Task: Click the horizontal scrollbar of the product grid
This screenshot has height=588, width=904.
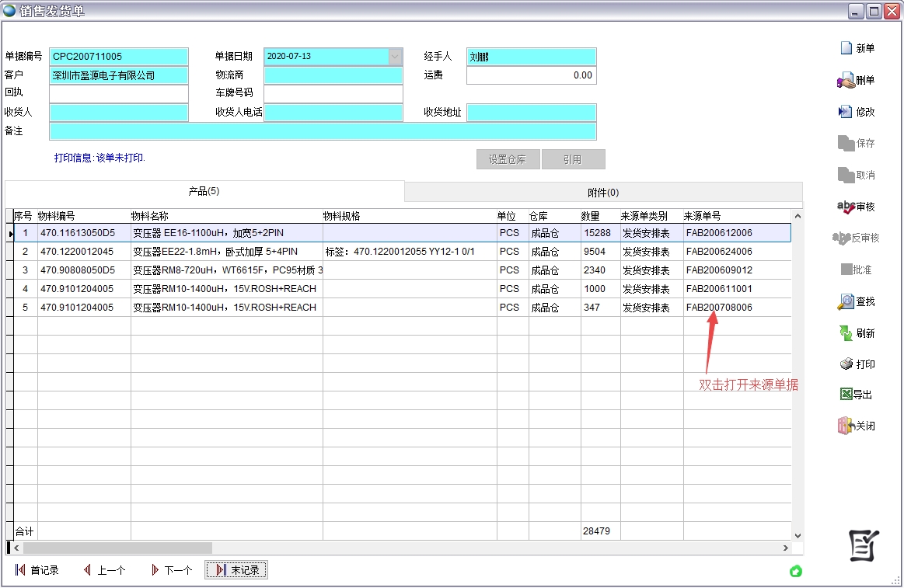Action: point(389,548)
